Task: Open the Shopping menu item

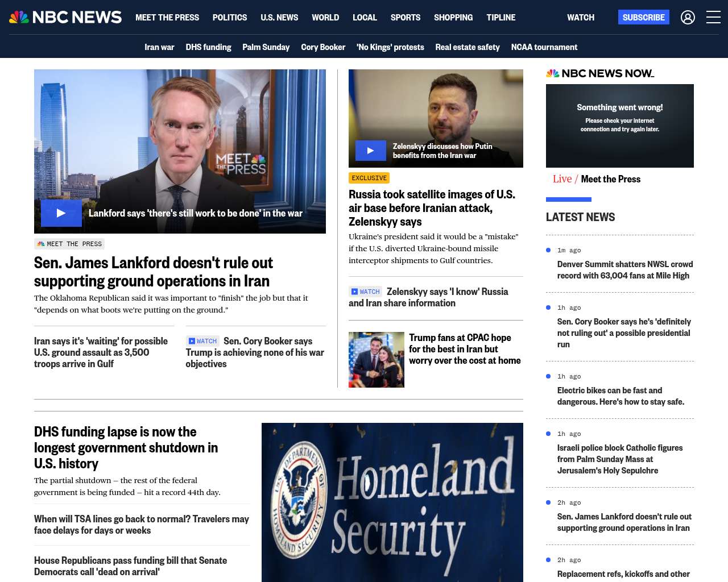Action: 453,18
